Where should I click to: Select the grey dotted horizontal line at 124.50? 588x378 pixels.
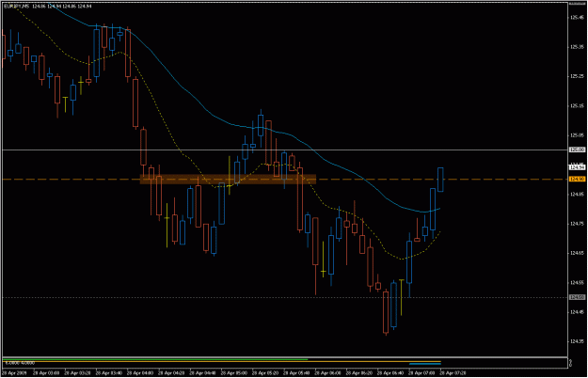pos(285,297)
